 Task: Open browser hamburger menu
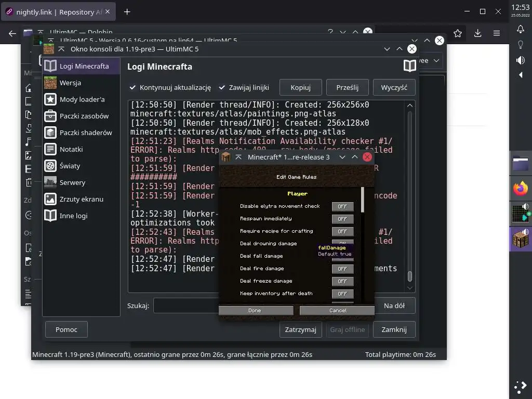point(497,33)
